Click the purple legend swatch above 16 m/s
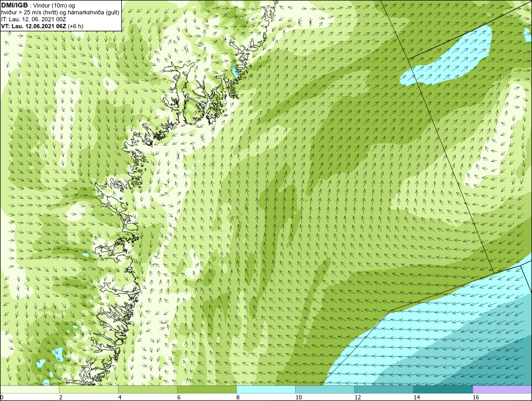Image resolution: width=532 pixels, height=401 pixels. (502, 389)
